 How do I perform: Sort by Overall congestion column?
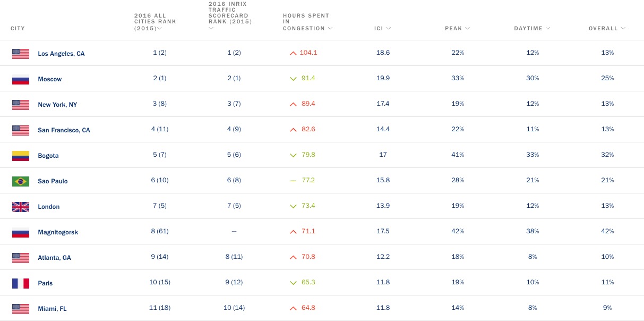pyautogui.click(x=606, y=28)
